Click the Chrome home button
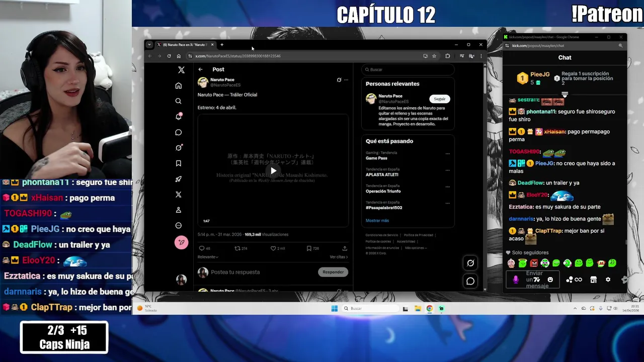 (179, 56)
